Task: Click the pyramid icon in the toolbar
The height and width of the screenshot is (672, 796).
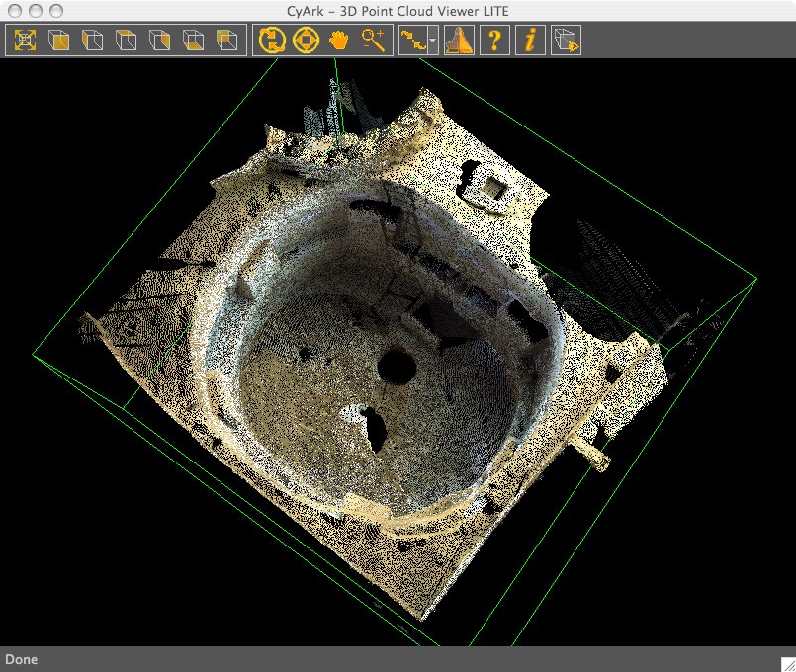Action: (458, 41)
